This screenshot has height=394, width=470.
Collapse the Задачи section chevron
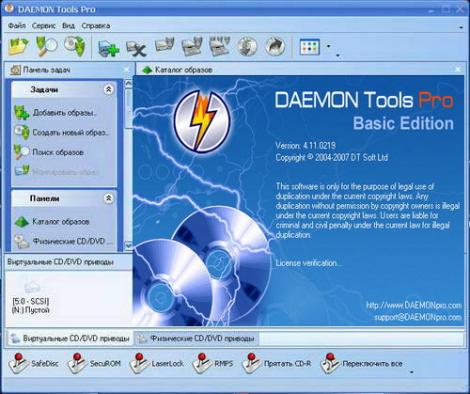[x=108, y=89]
